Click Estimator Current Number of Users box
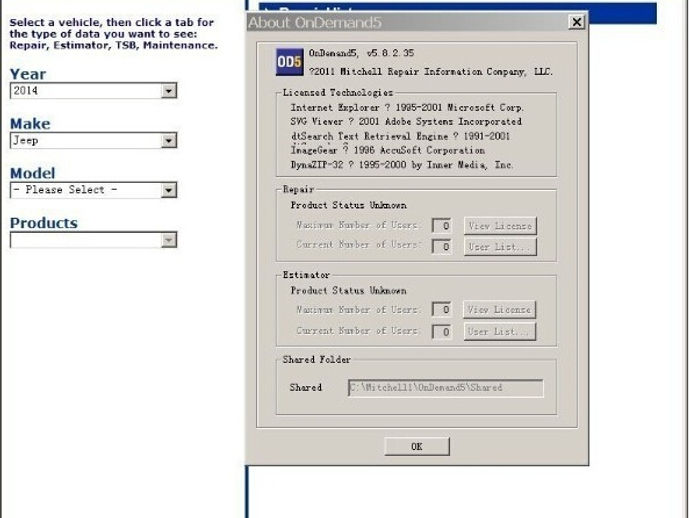This screenshot has height=518, width=690. point(441,331)
